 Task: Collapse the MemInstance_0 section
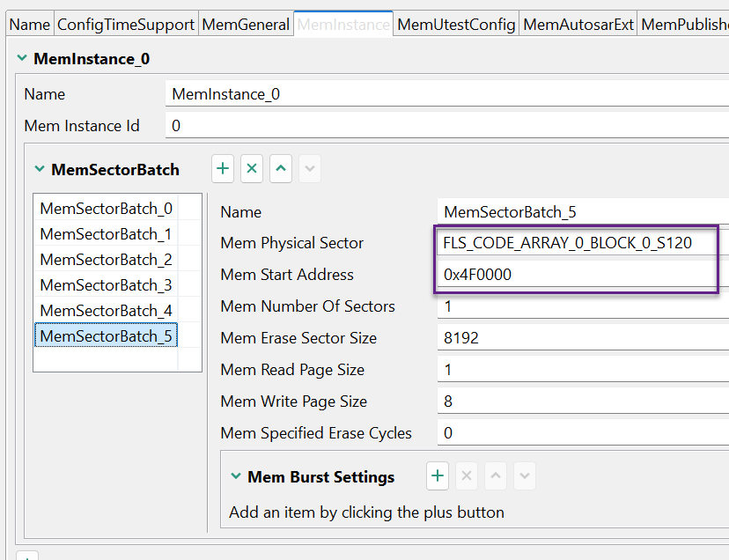[x=22, y=58]
